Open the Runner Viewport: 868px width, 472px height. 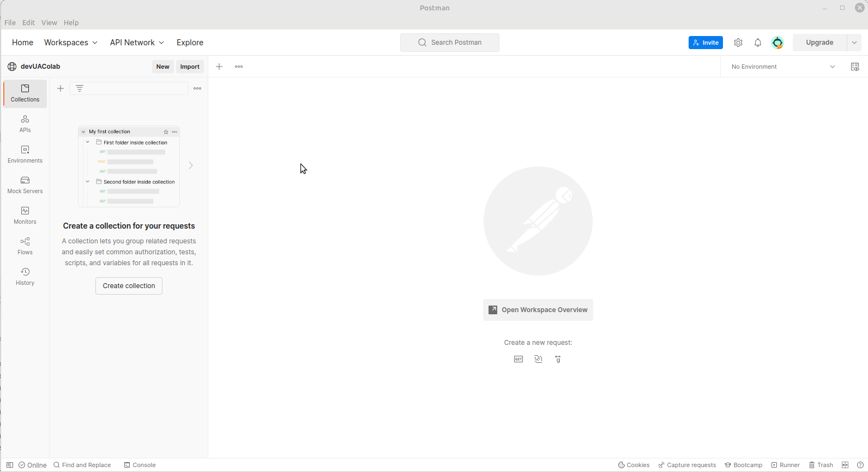786,465
